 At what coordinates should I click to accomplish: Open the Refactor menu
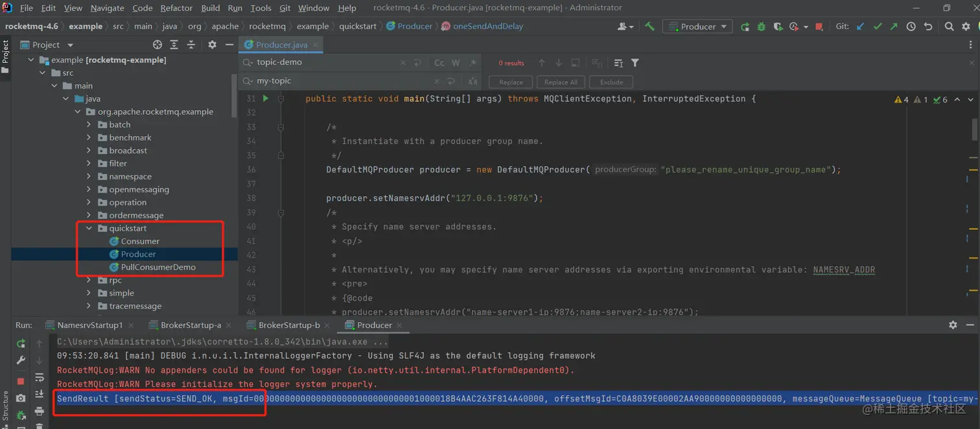tap(176, 8)
